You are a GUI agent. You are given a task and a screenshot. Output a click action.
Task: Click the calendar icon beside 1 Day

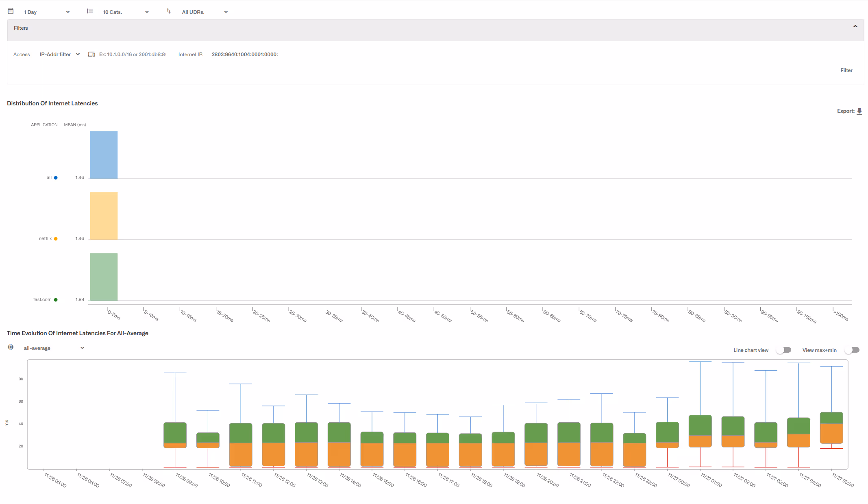pos(11,11)
